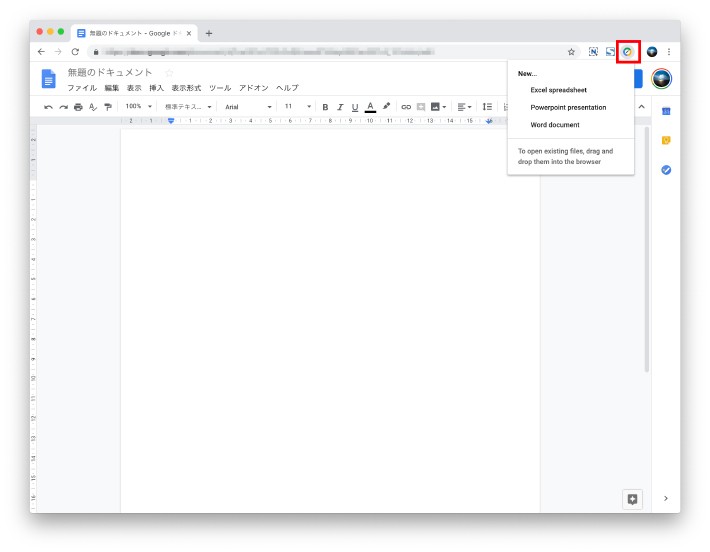This screenshot has height=552, width=710.
Task: Click the Explore button at bottom
Action: 633,499
